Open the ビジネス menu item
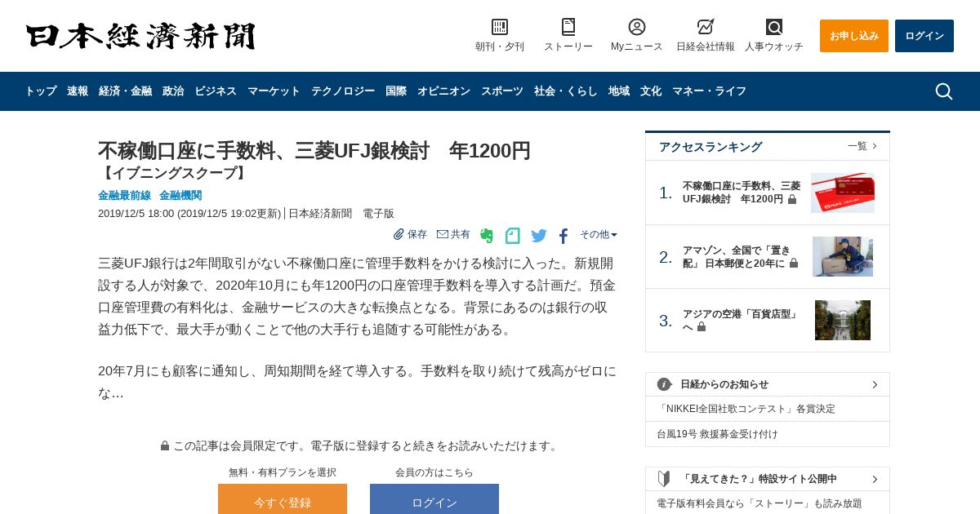The height and width of the screenshot is (514, 980). (216, 91)
